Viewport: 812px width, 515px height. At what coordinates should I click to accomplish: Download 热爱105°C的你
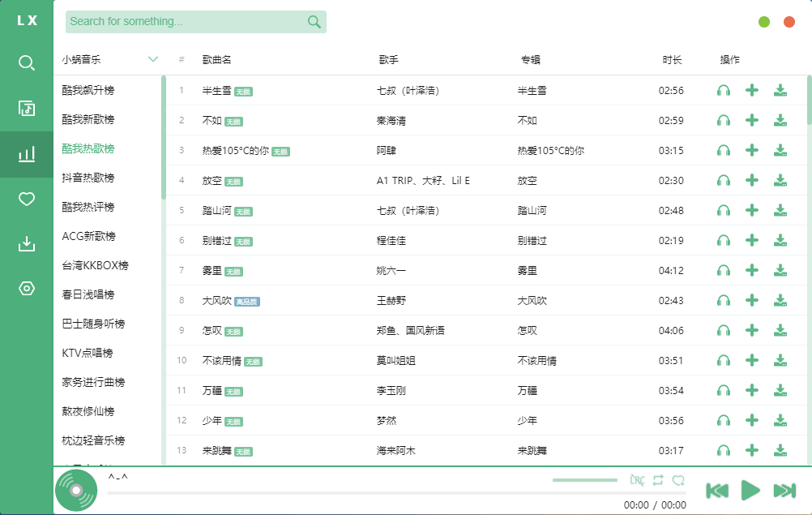(x=780, y=151)
